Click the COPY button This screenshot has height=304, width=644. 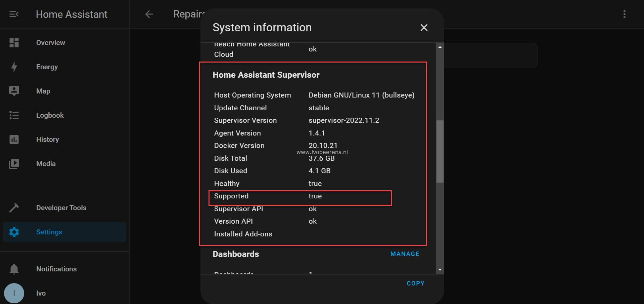click(415, 283)
